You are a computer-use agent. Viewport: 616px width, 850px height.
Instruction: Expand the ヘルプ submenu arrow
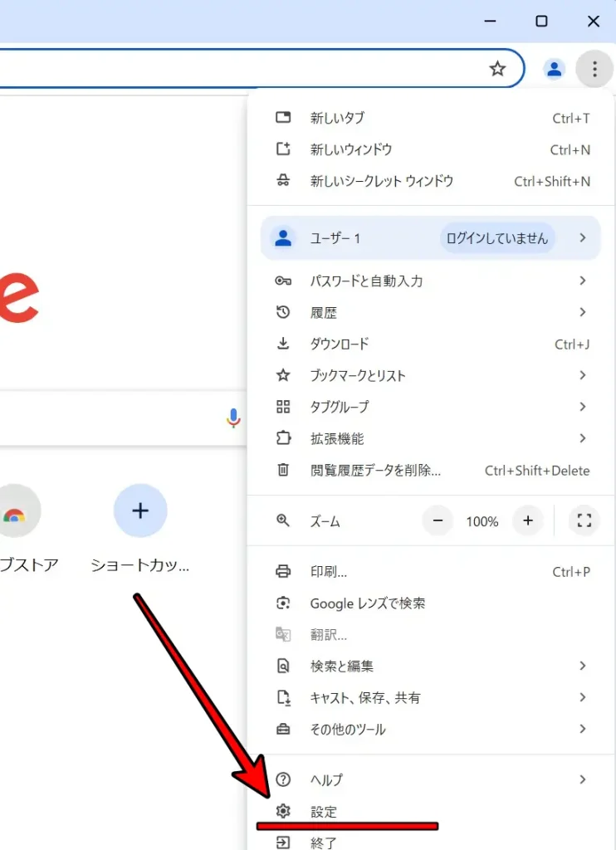coord(583,779)
